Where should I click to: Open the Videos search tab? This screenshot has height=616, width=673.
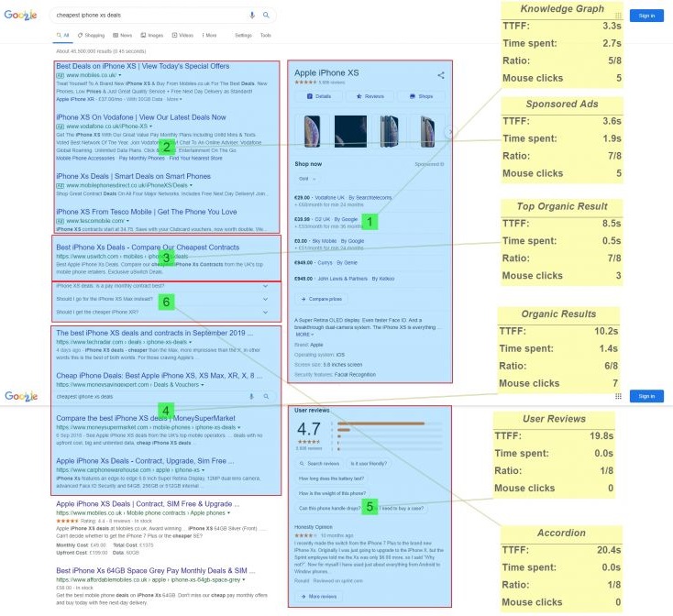pos(182,35)
